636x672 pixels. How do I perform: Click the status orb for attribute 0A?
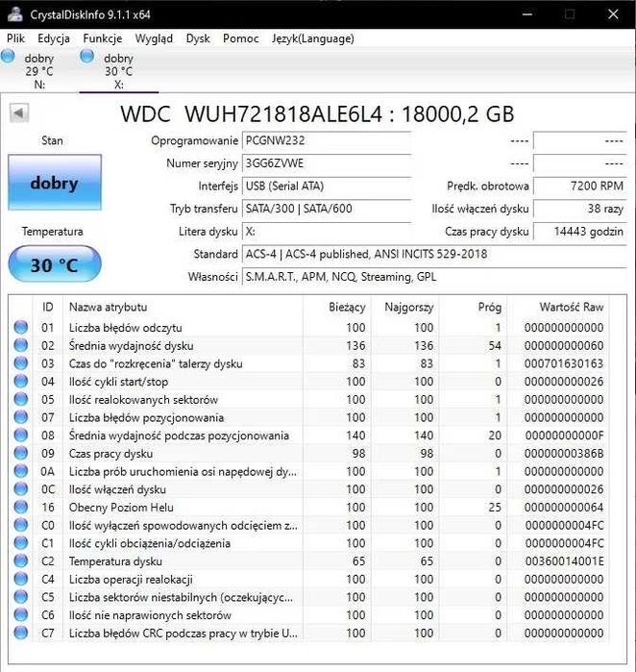click(x=20, y=471)
